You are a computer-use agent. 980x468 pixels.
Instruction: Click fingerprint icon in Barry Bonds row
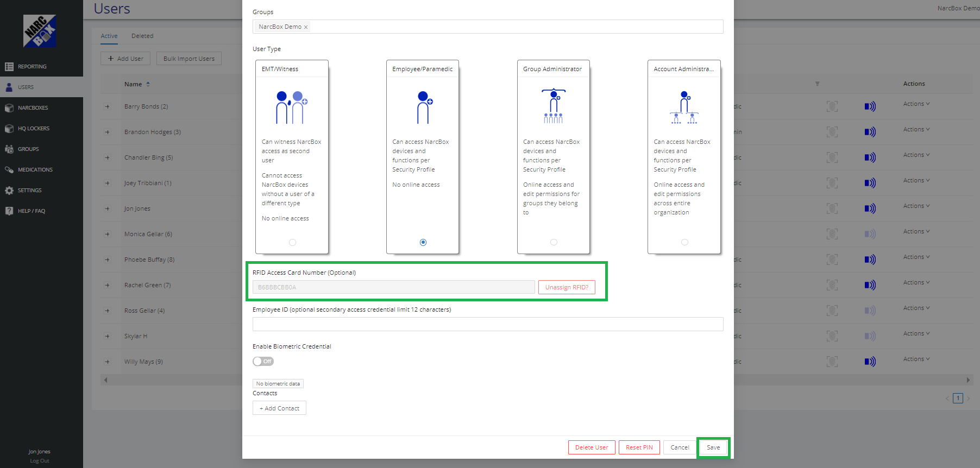(x=832, y=106)
